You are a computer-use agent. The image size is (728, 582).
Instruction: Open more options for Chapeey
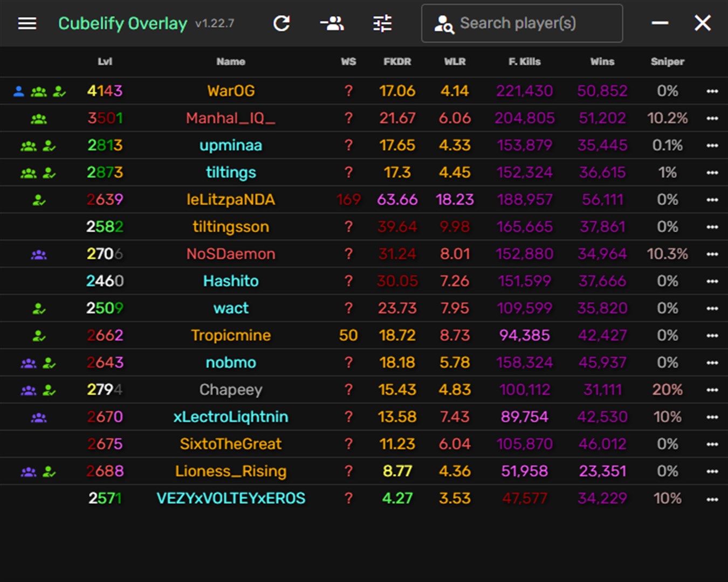pos(712,390)
